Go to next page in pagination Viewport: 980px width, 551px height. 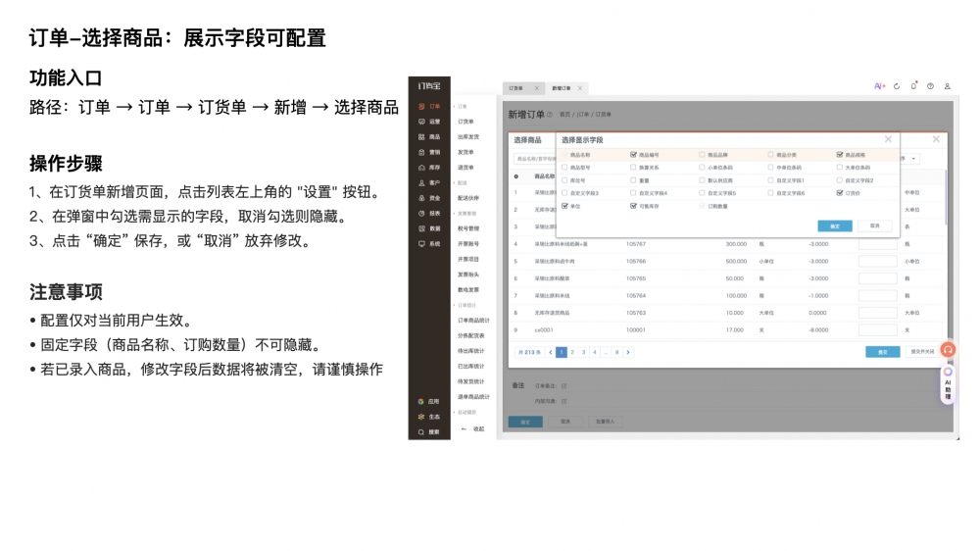tap(628, 352)
